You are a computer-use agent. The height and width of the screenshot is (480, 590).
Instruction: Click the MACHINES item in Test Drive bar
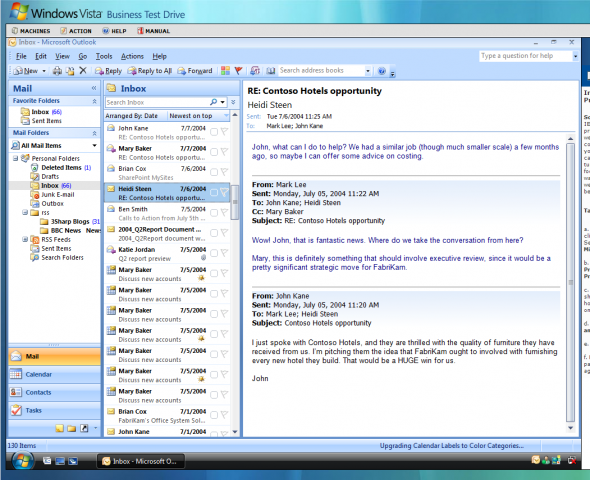click(x=31, y=31)
